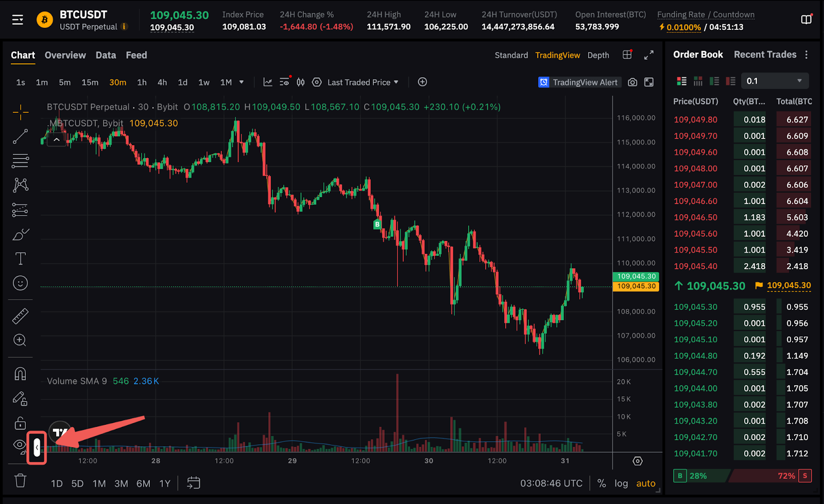
Task: Click the trash icon to remove drawings
Action: 20,480
